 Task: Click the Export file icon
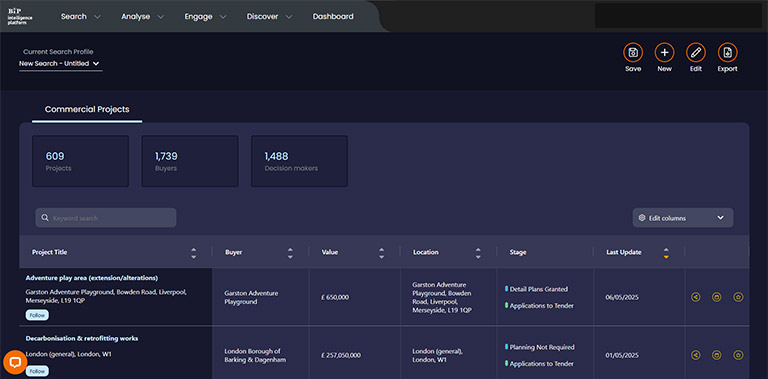[x=727, y=52]
